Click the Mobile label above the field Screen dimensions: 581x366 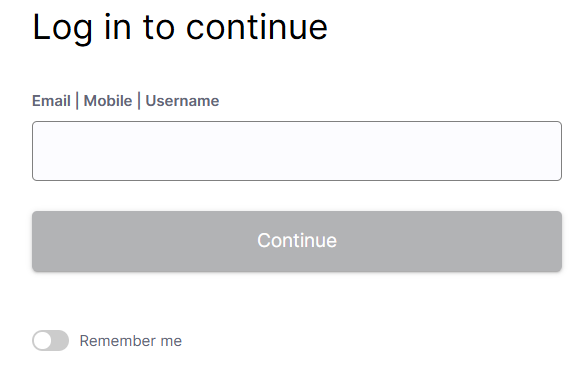[x=108, y=101]
